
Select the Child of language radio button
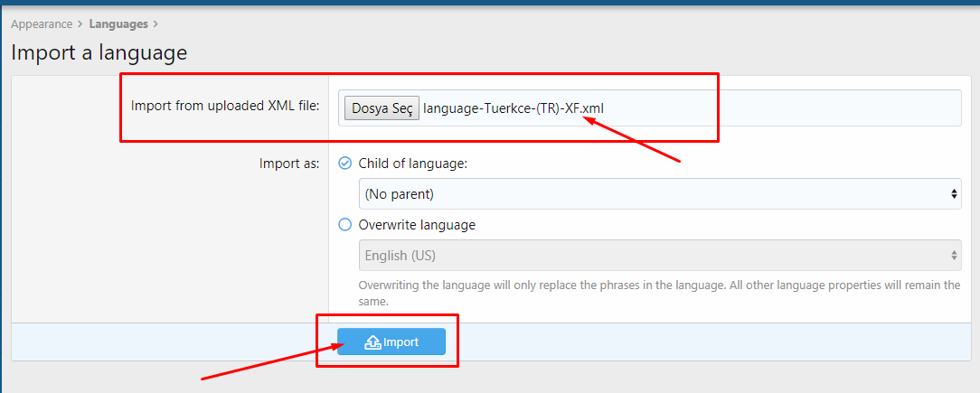click(344, 164)
